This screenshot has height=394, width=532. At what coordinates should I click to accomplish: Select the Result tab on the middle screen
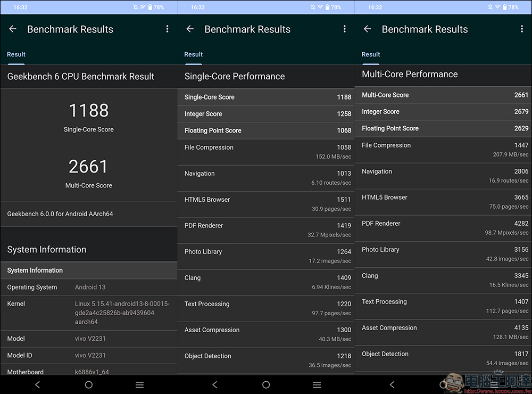point(194,54)
